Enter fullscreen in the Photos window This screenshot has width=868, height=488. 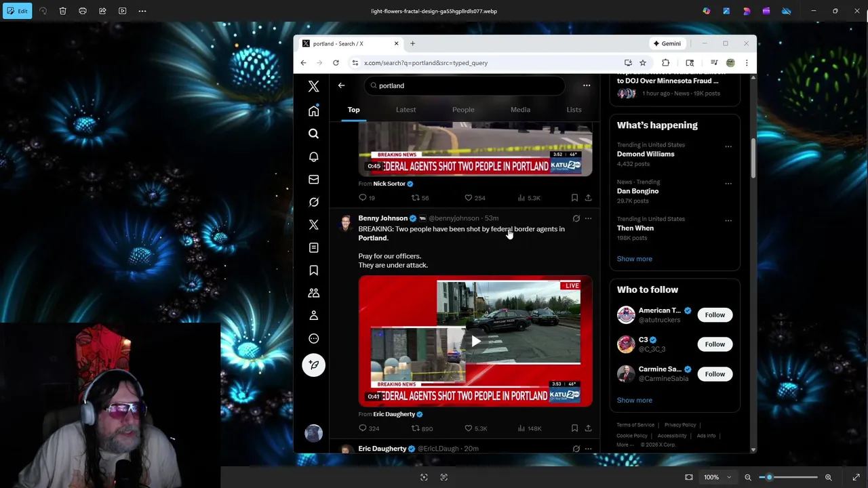pos(856,477)
